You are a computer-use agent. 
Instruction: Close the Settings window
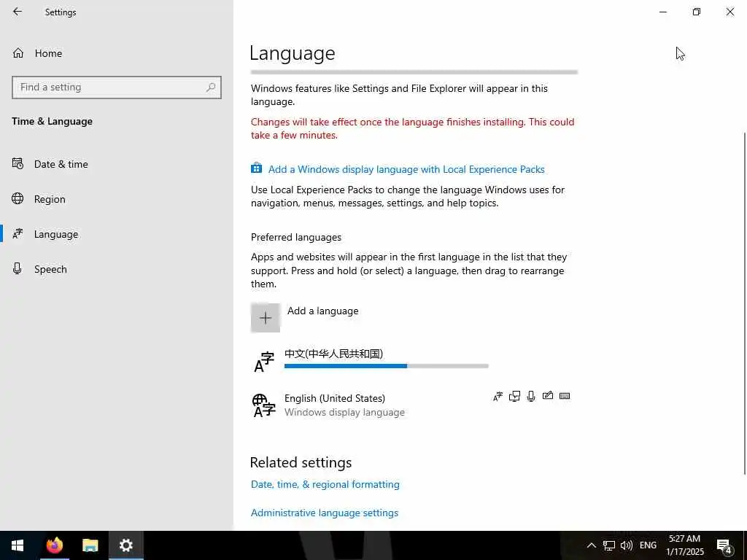pyautogui.click(x=729, y=12)
